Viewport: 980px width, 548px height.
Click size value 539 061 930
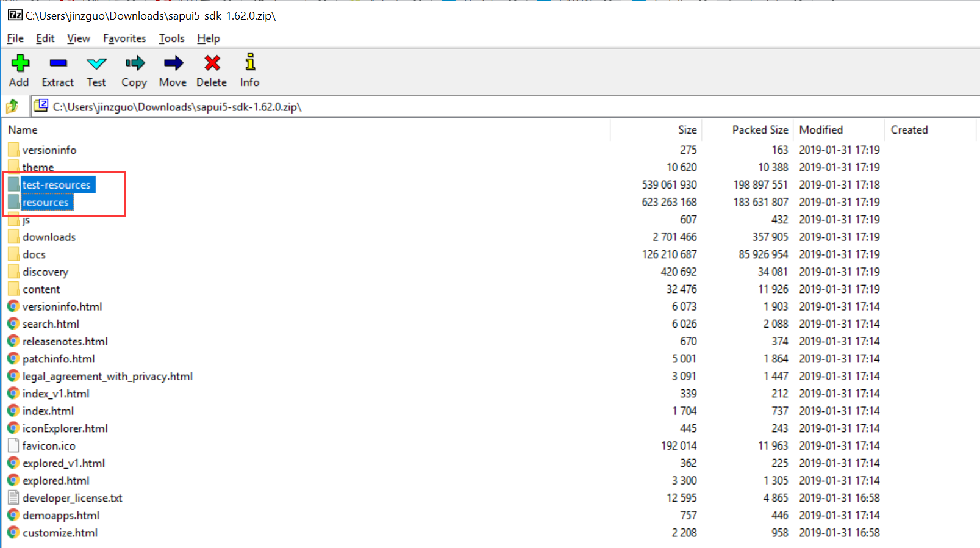(669, 184)
